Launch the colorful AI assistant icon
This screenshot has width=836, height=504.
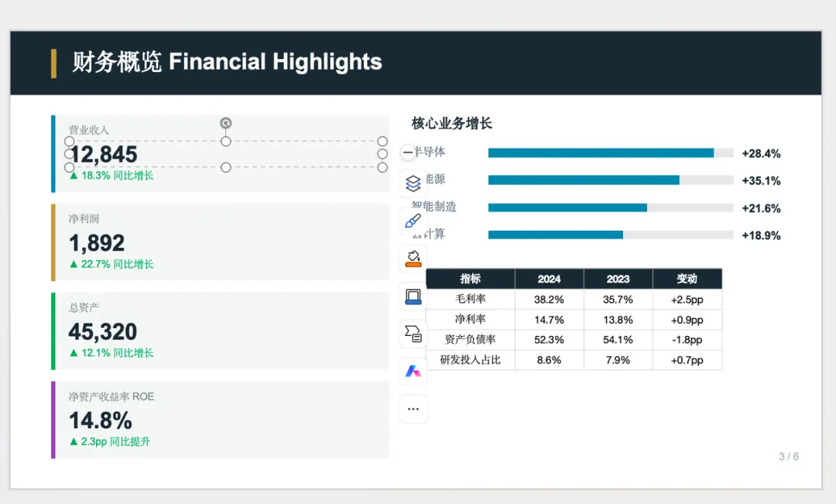point(413,371)
